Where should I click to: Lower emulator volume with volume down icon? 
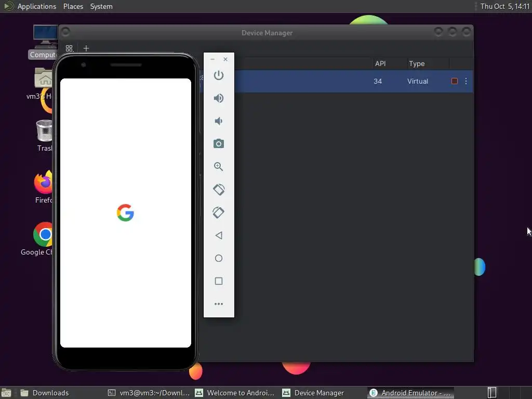219,121
